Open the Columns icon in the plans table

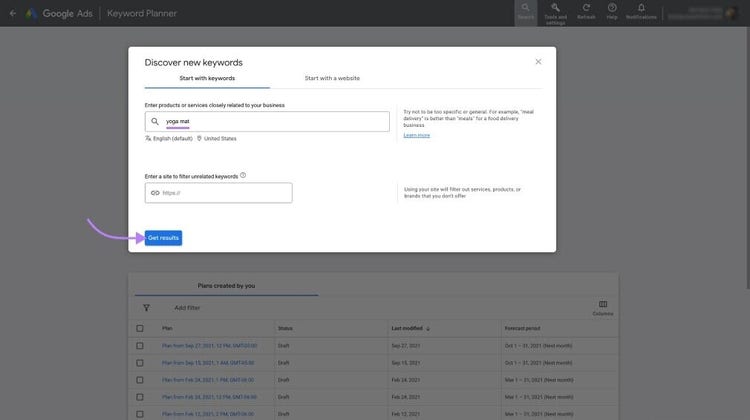click(603, 304)
